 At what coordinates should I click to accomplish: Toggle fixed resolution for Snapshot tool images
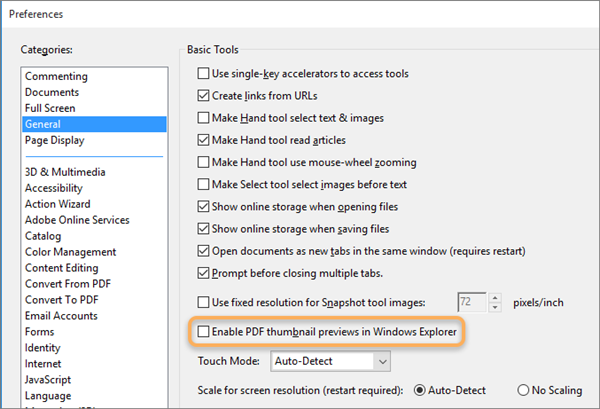pos(205,301)
